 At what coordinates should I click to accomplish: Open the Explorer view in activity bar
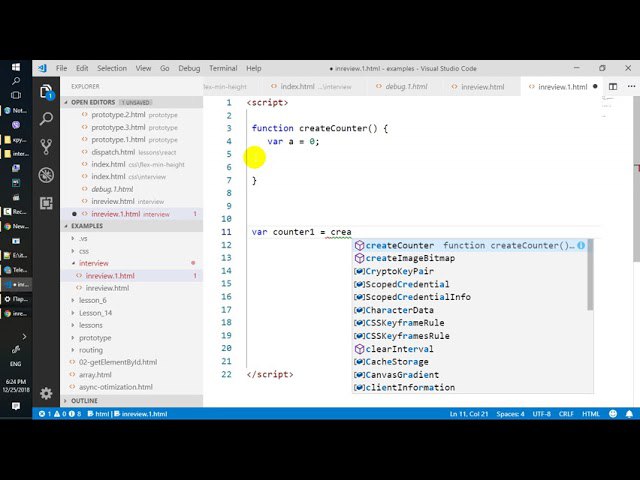pos(46,91)
